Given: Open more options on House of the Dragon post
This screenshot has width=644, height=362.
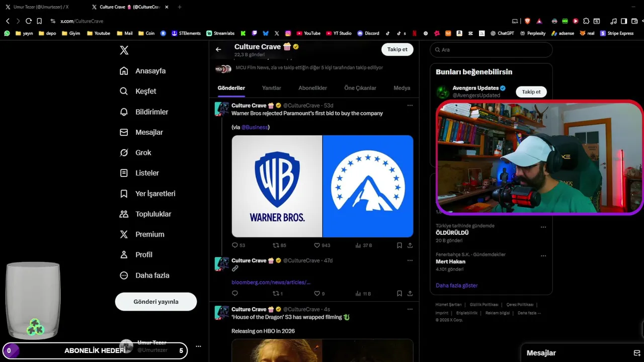Looking at the screenshot, I should (410, 309).
